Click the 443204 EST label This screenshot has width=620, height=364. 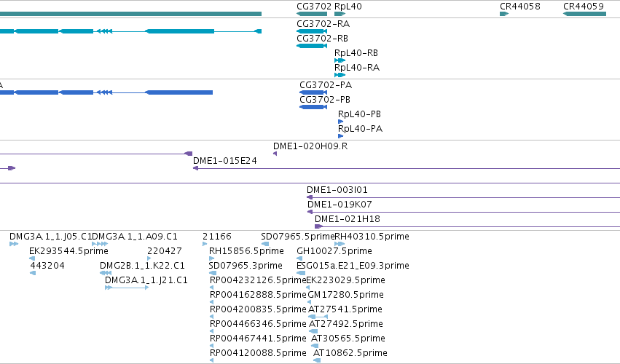pyautogui.click(x=47, y=266)
